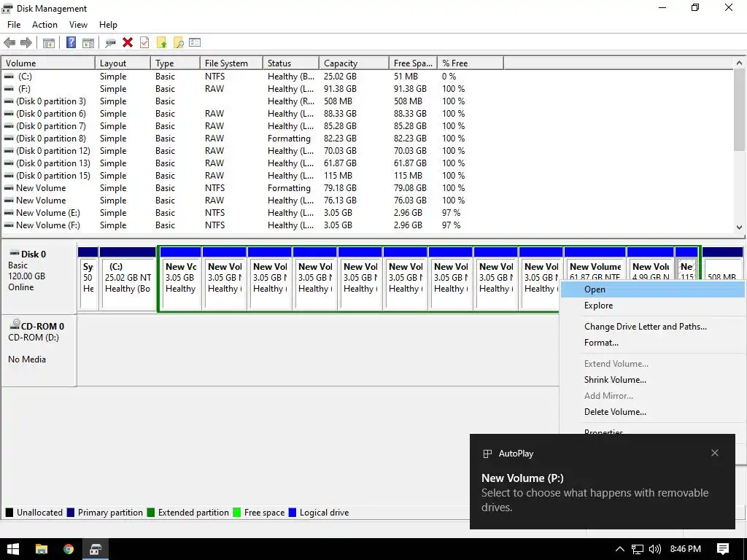Click the drive connect/rescan toolbar icon

click(111, 43)
